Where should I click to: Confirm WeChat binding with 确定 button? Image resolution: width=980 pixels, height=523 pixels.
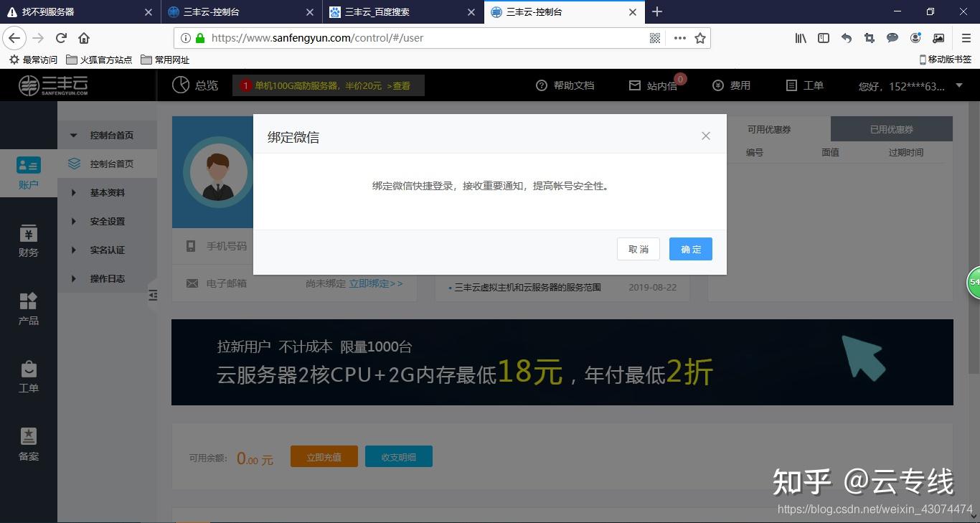pos(690,249)
